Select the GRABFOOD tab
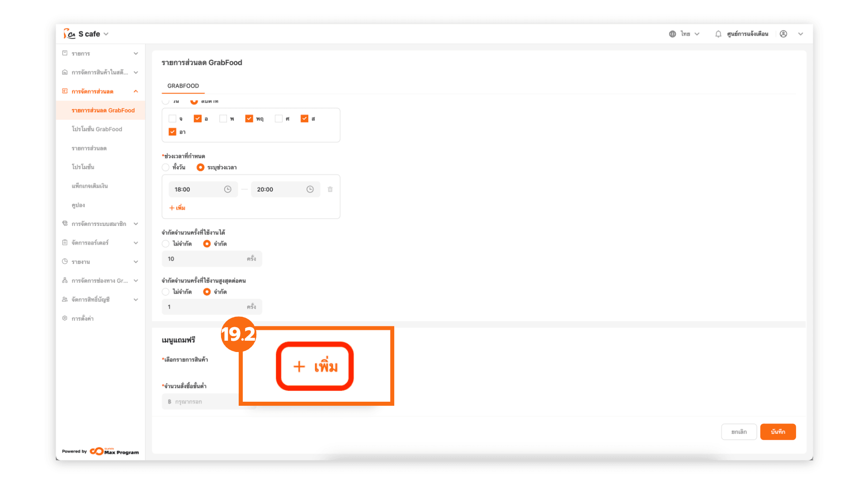This screenshot has height=488, width=868. click(x=183, y=86)
